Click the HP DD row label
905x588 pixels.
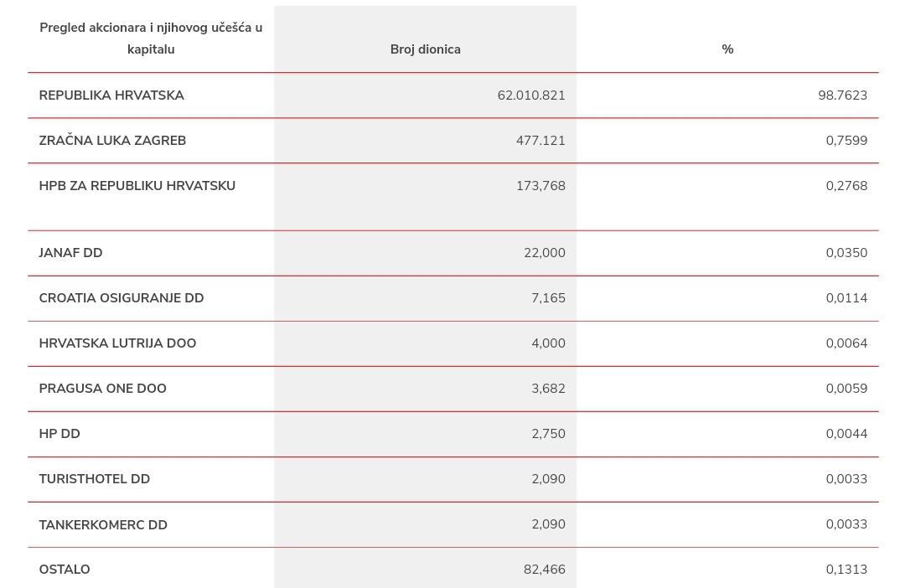click(59, 434)
